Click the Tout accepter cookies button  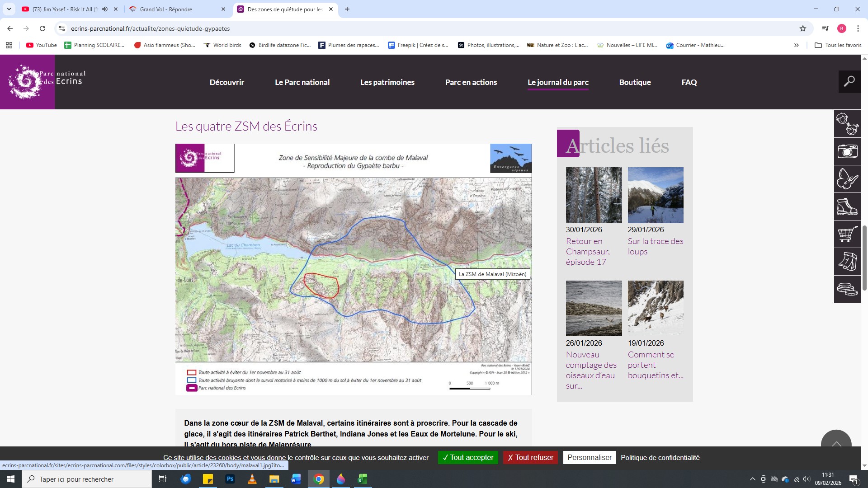pyautogui.click(x=467, y=457)
